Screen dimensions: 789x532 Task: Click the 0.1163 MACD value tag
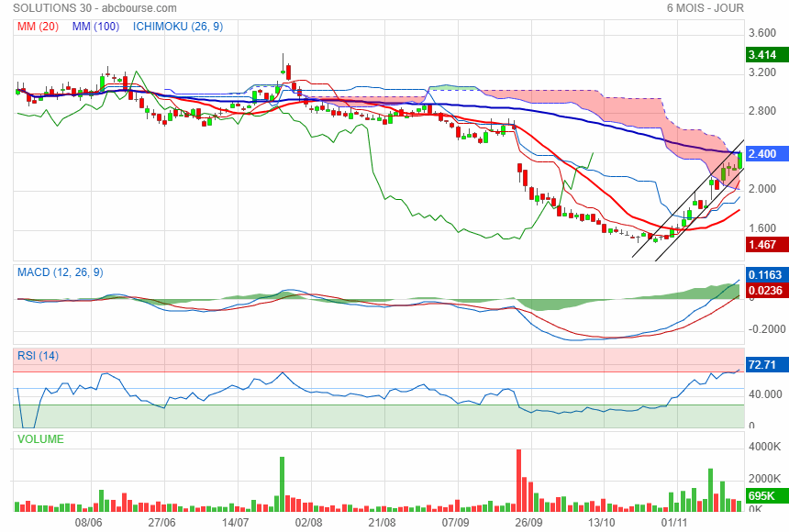pyautogui.click(x=767, y=275)
